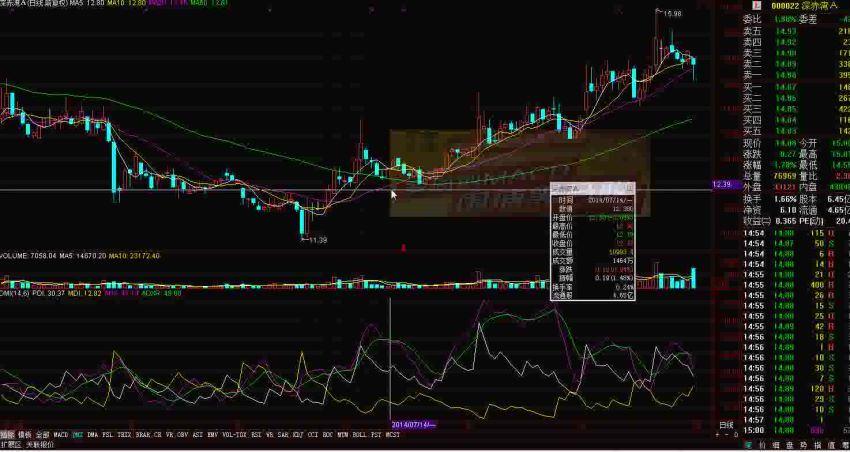Screen dimensions: 850x452
Task: Switch indicator to MACD
Action: coord(61,435)
